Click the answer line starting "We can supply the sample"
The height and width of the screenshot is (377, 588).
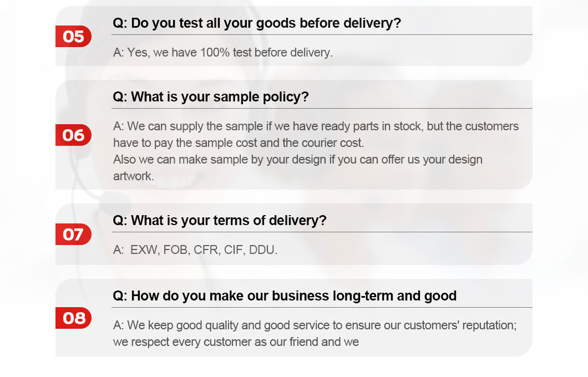(316, 126)
